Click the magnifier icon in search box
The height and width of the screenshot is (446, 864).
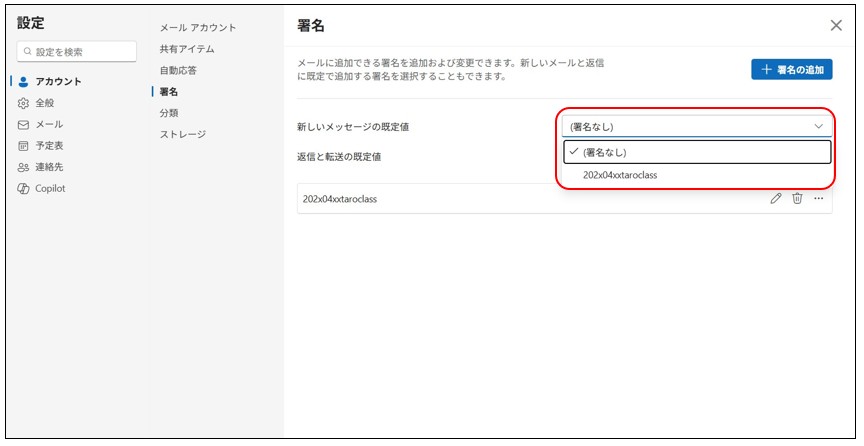pyautogui.click(x=27, y=52)
